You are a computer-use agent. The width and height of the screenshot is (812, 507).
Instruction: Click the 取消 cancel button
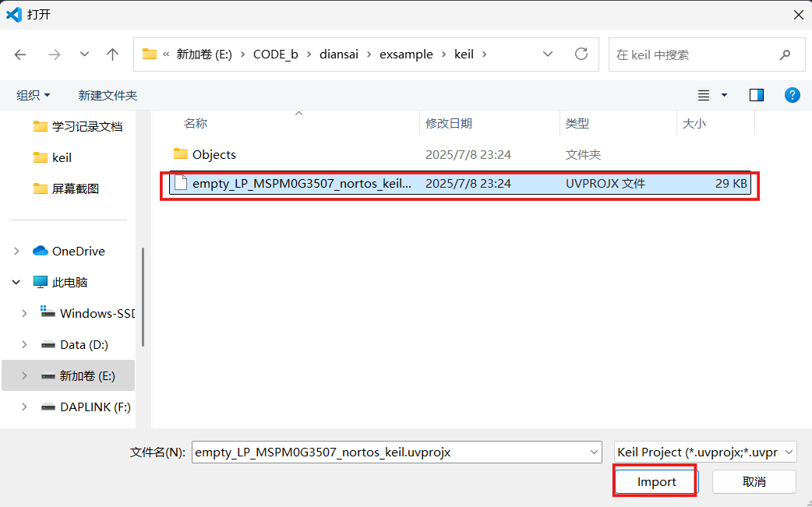point(754,481)
